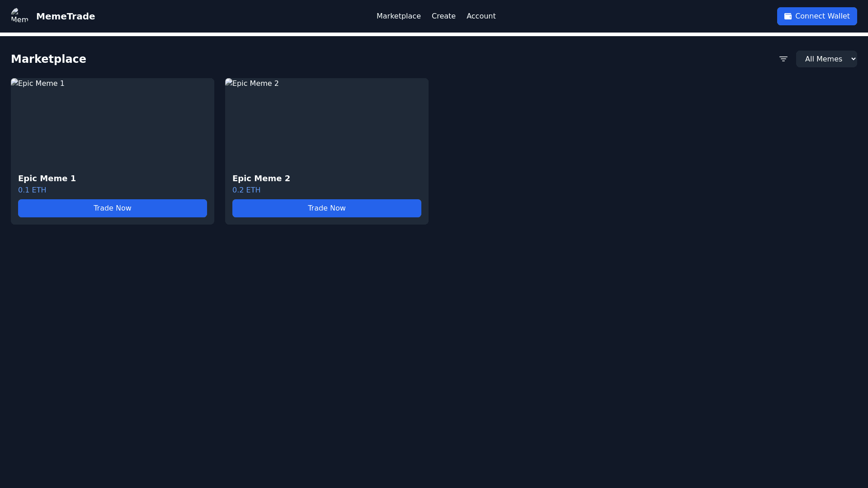Screen dimensions: 868x488
Task: Click the broken image icon on Epic Meme 2
Action: [x=229, y=83]
